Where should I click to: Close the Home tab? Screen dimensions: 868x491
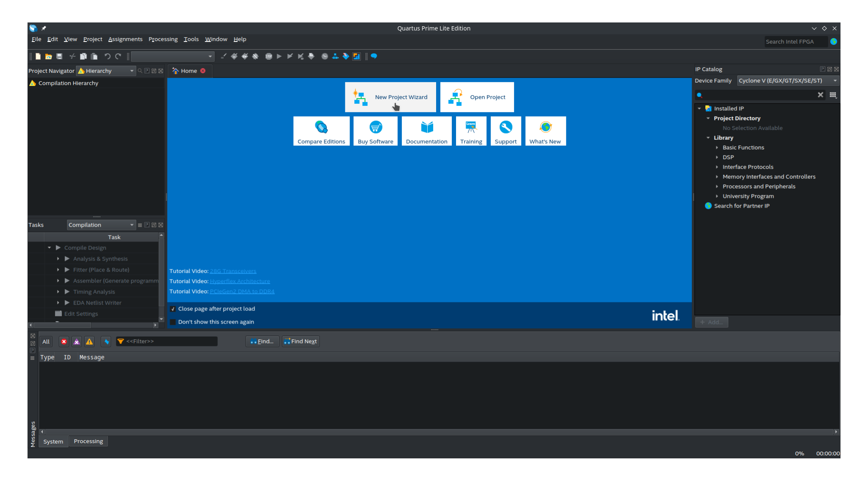(203, 71)
